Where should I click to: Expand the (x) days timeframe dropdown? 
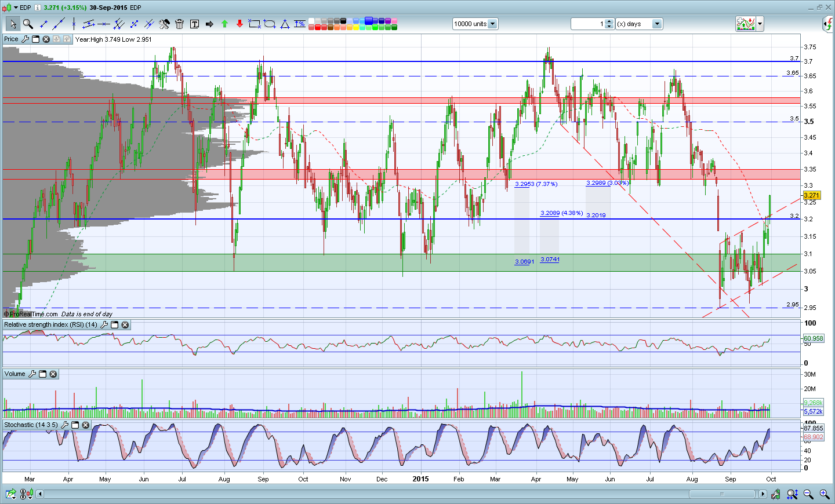point(657,24)
